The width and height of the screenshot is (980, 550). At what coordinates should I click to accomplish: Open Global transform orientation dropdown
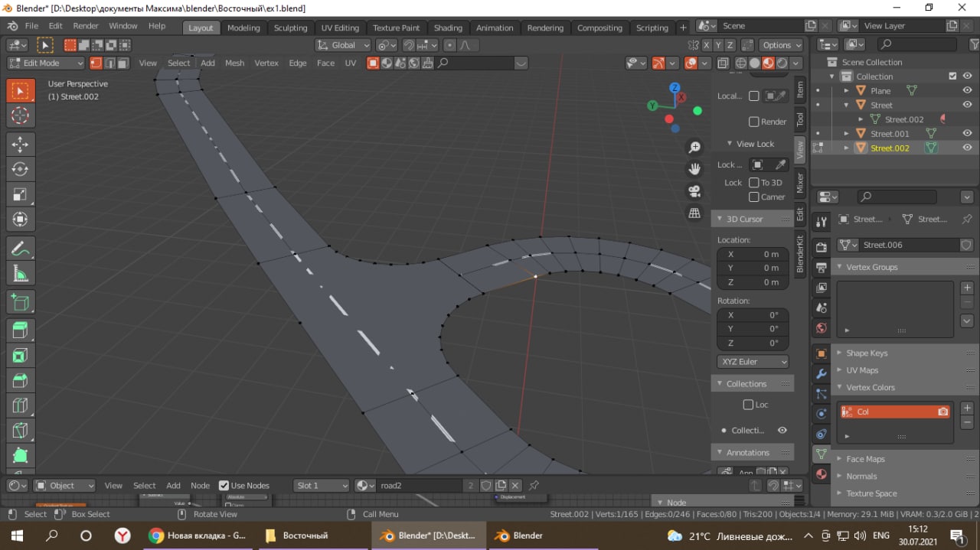click(343, 45)
